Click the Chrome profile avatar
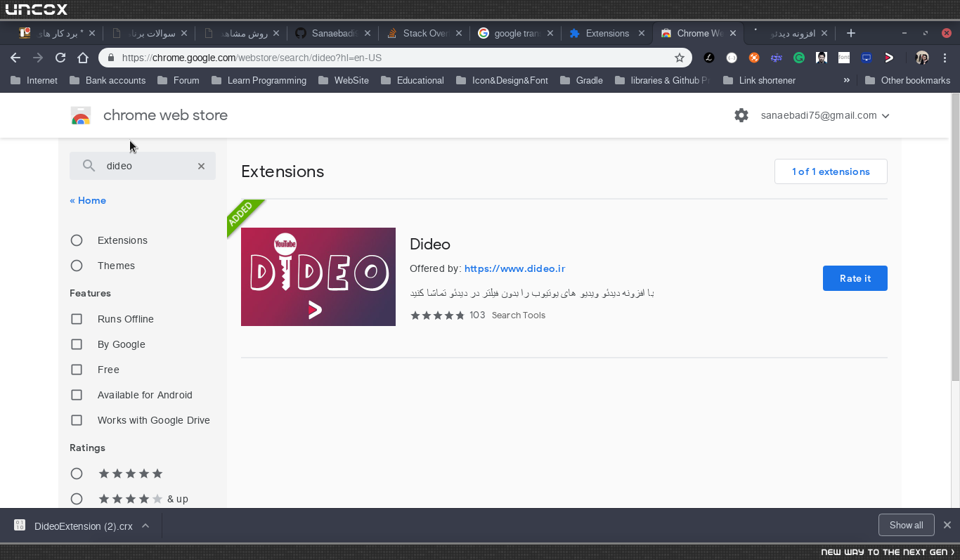The height and width of the screenshot is (560, 960). [922, 58]
